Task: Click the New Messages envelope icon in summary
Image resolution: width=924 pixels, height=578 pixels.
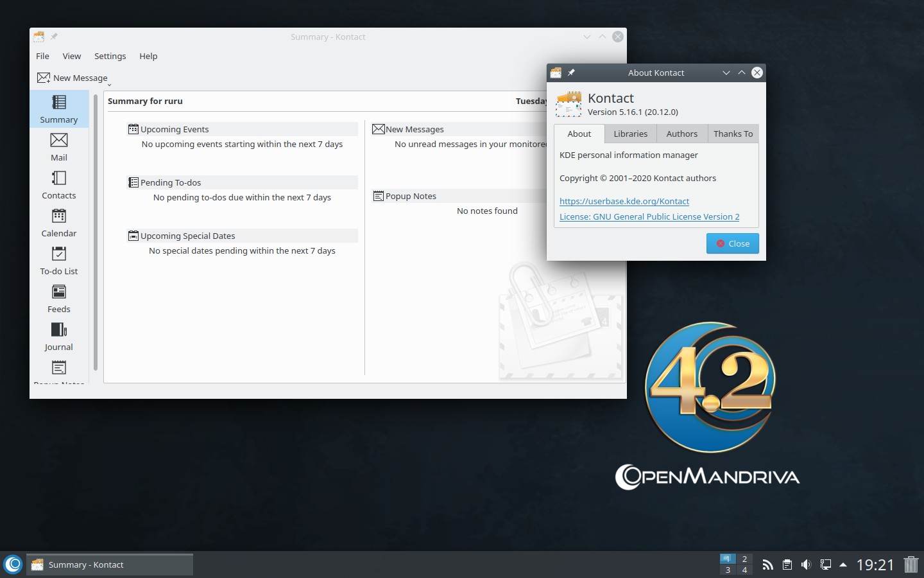Action: [379, 129]
